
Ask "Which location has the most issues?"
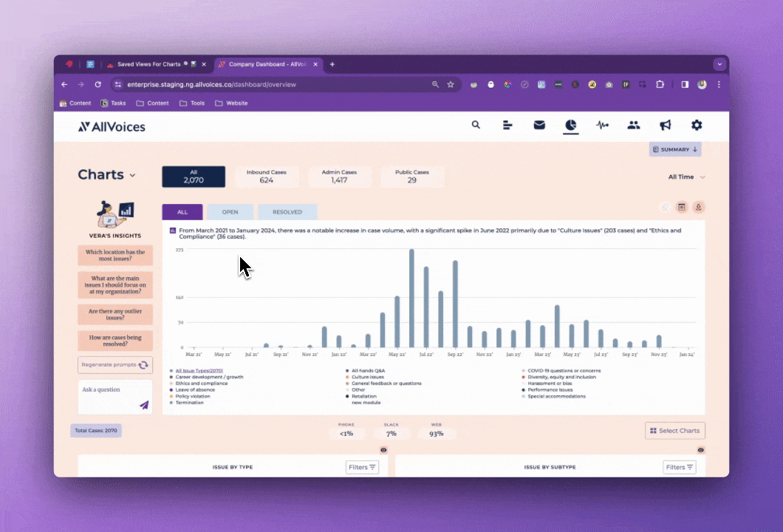(115, 255)
